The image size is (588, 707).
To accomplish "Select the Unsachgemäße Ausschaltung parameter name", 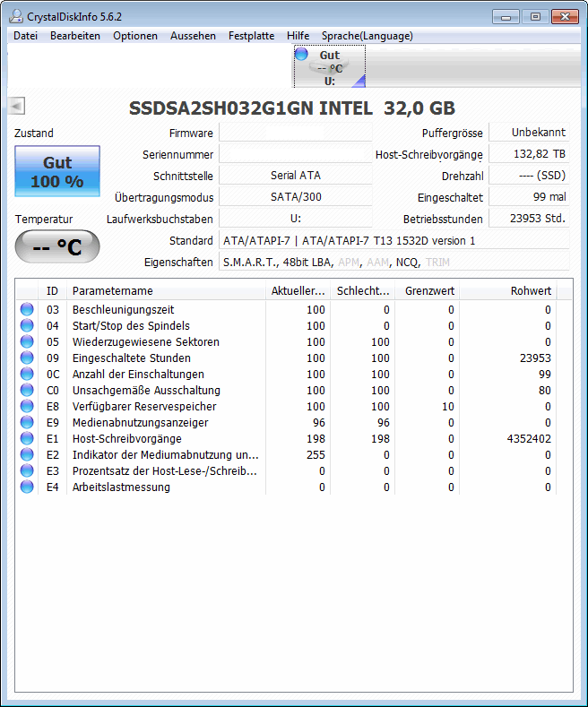I will pyautogui.click(x=146, y=391).
